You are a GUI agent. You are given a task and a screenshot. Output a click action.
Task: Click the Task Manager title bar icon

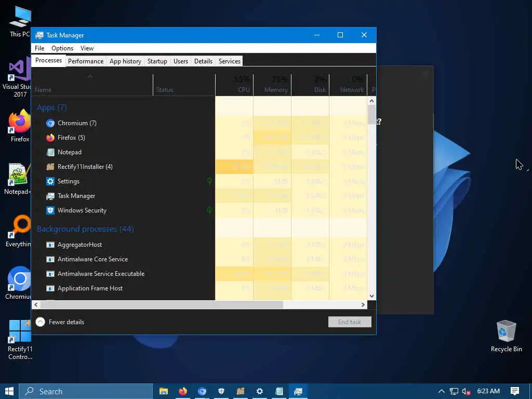tap(39, 35)
